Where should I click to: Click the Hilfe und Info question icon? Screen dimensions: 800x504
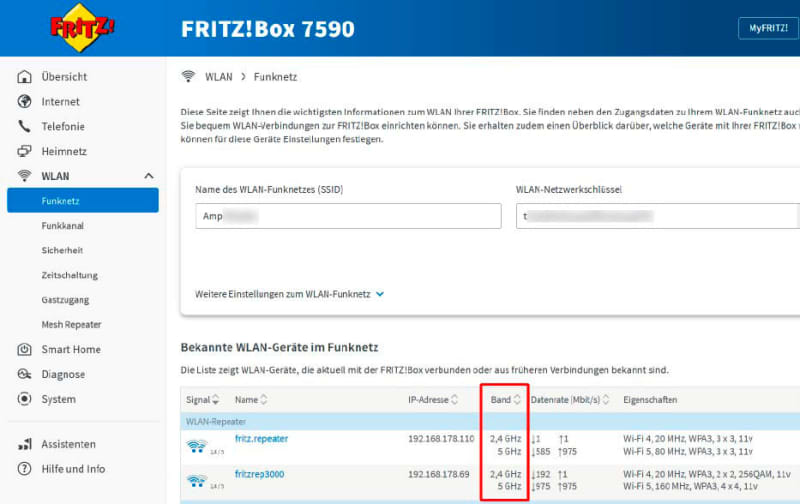pyautogui.click(x=24, y=469)
